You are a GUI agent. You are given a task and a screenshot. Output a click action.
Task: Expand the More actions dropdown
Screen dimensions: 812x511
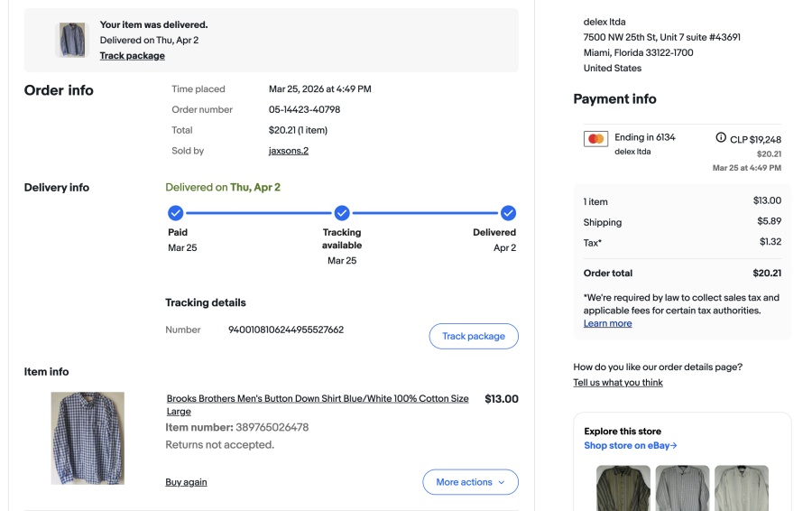470,482
